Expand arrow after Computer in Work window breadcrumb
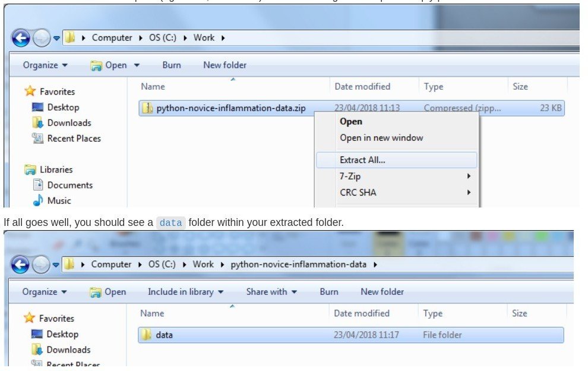Viewport: 588px width, 371px height. pos(141,38)
